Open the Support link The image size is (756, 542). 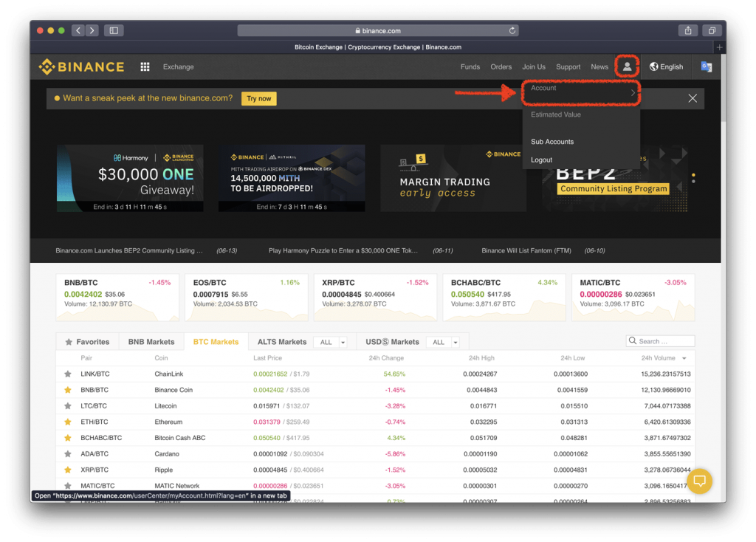coord(568,66)
